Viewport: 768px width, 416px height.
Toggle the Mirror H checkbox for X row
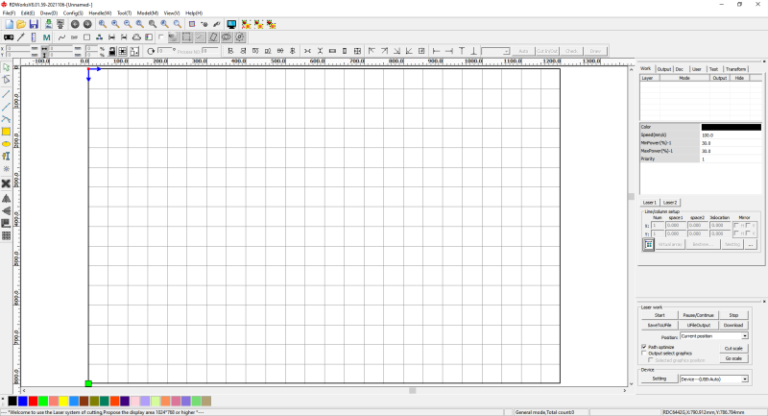coord(736,225)
